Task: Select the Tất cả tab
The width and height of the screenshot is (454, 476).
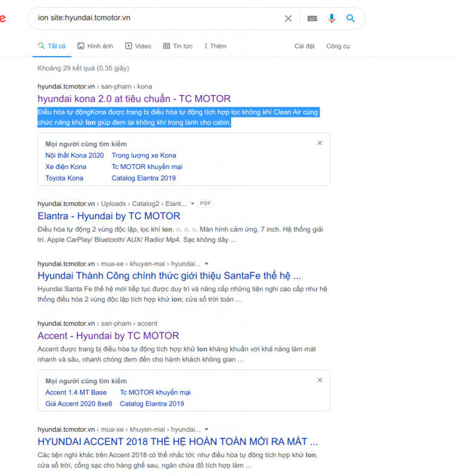Action: pos(52,46)
